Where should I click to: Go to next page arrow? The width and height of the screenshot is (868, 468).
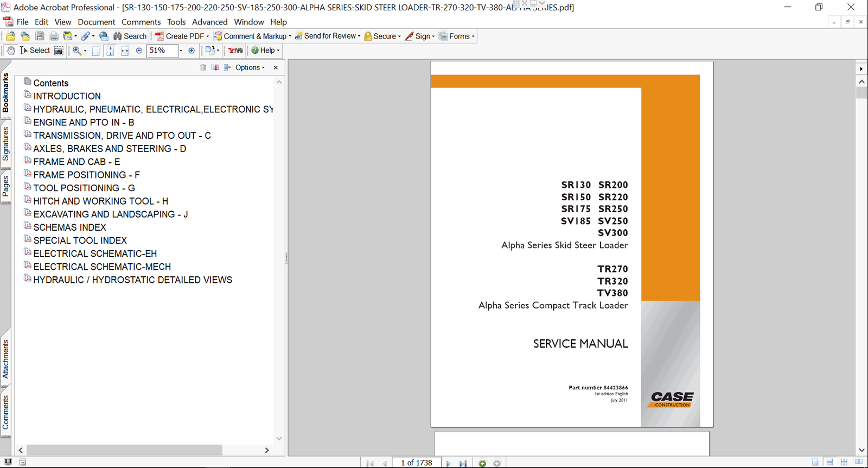click(448, 463)
